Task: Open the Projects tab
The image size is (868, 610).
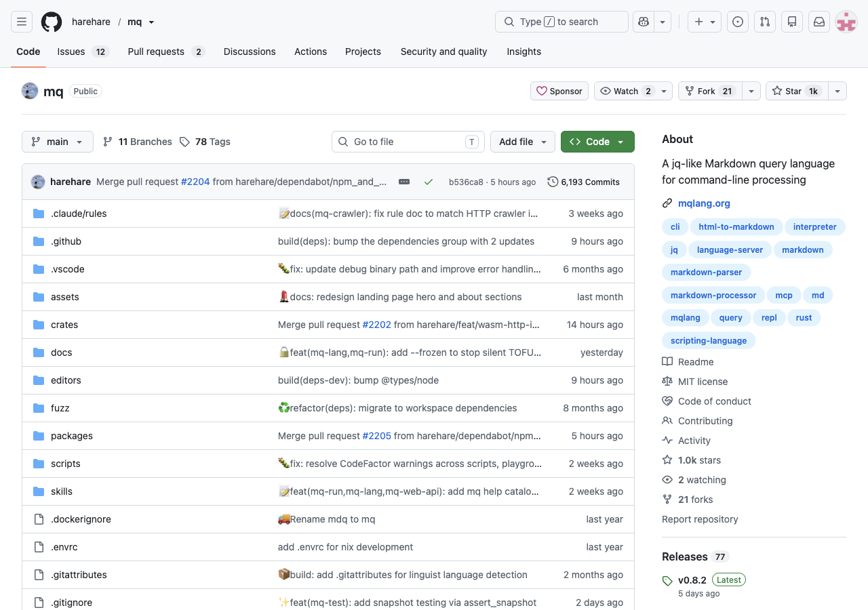Action: tap(363, 52)
